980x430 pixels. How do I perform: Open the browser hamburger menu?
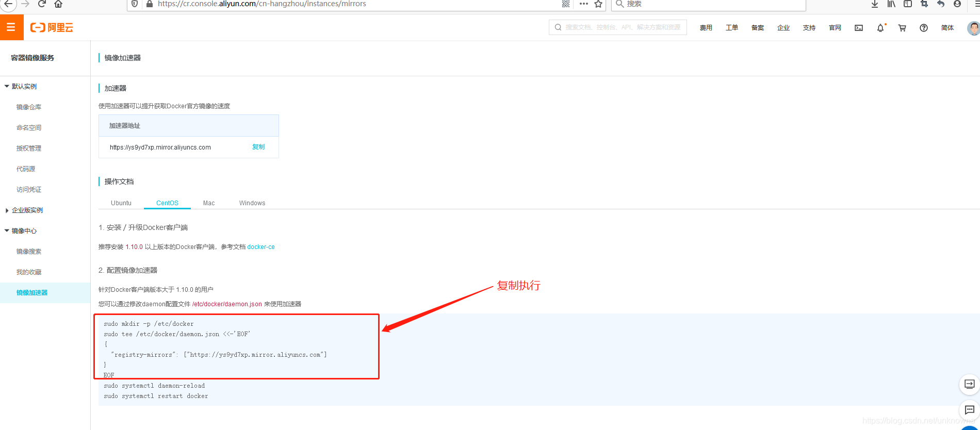(x=976, y=4)
